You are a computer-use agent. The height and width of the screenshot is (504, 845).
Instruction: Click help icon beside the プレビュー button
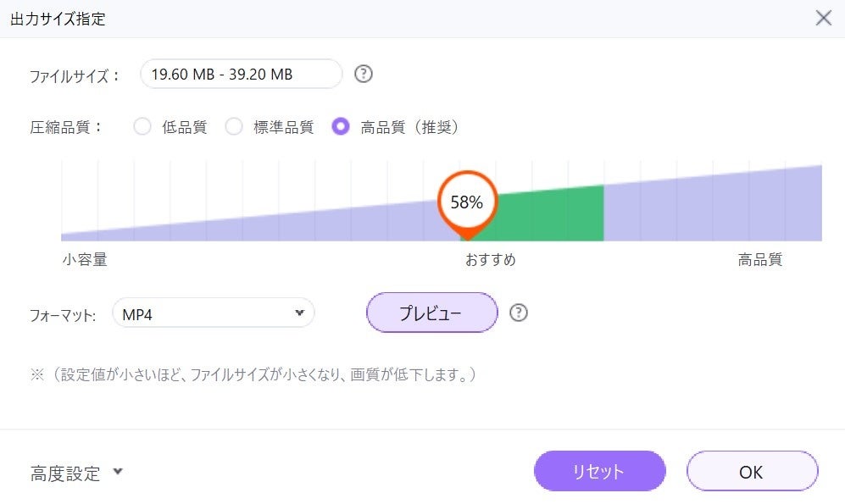tap(519, 313)
